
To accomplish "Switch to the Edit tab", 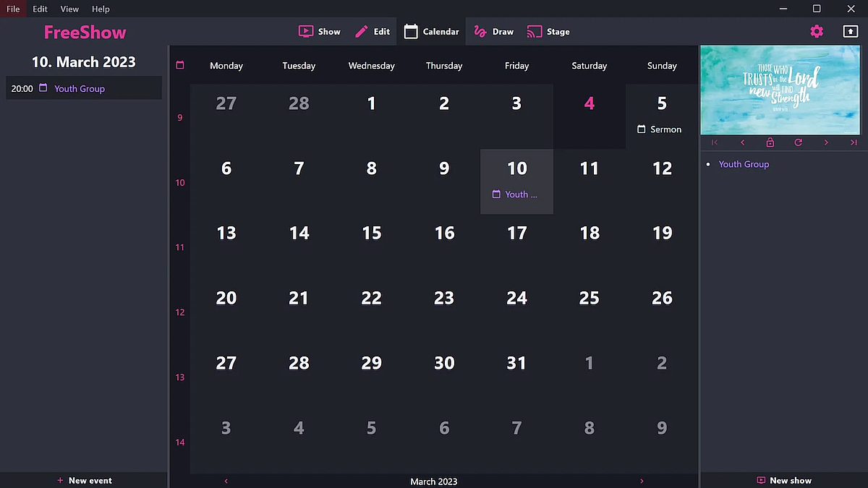I will [373, 32].
